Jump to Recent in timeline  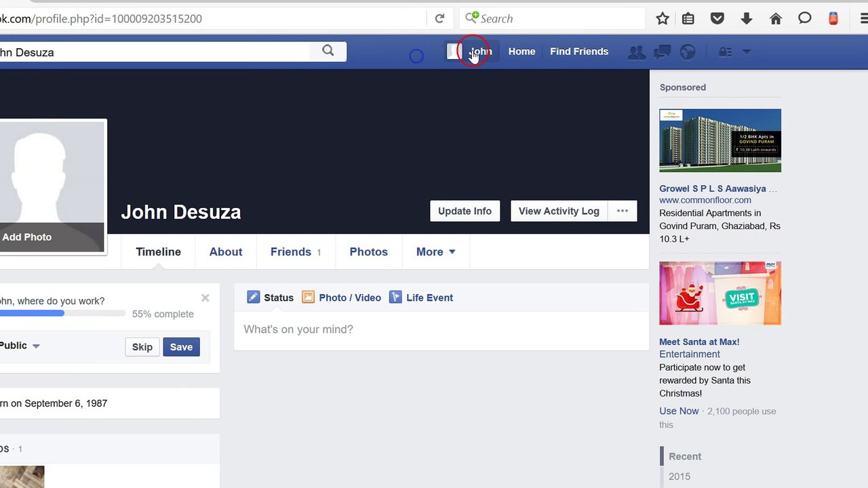685,456
